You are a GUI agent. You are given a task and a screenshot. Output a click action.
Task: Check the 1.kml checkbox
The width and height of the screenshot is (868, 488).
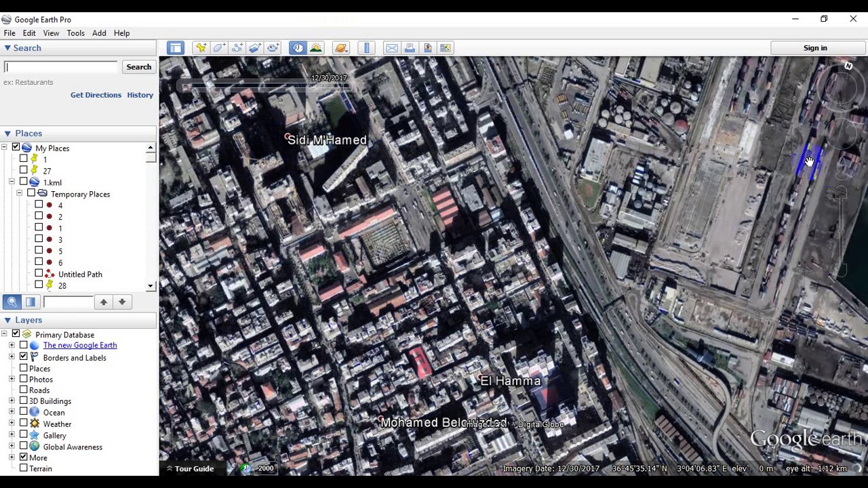[24, 182]
